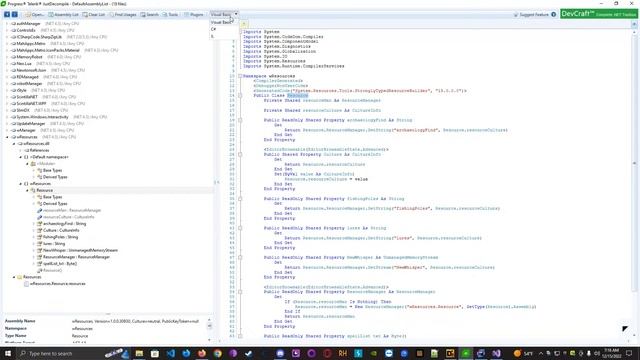Click the small yellow button above the code editor
The height and width of the screenshot is (360, 640).
[x=244, y=24]
